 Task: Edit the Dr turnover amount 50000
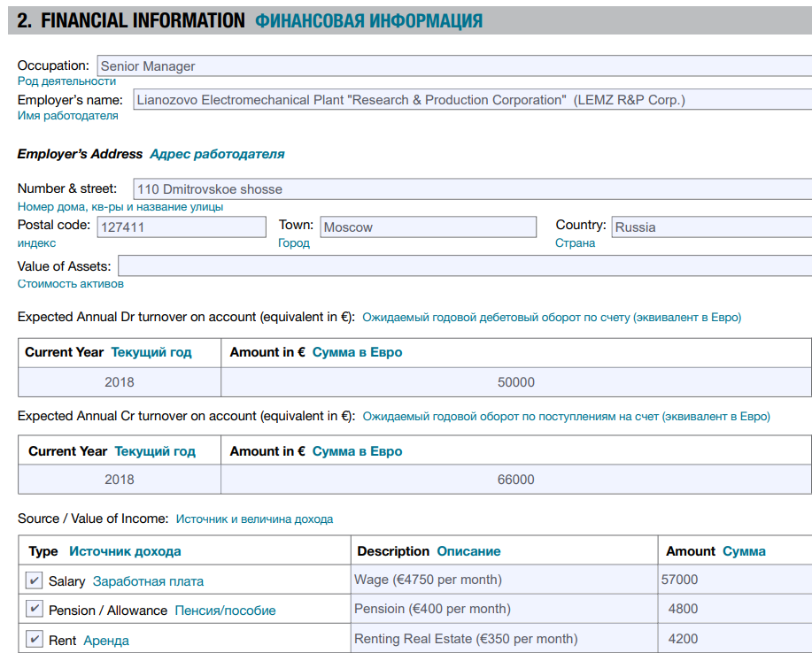pos(515,382)
